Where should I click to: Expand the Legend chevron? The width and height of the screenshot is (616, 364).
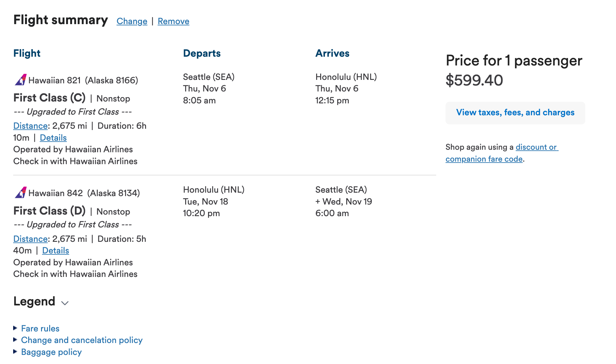(x=65, y=303)
